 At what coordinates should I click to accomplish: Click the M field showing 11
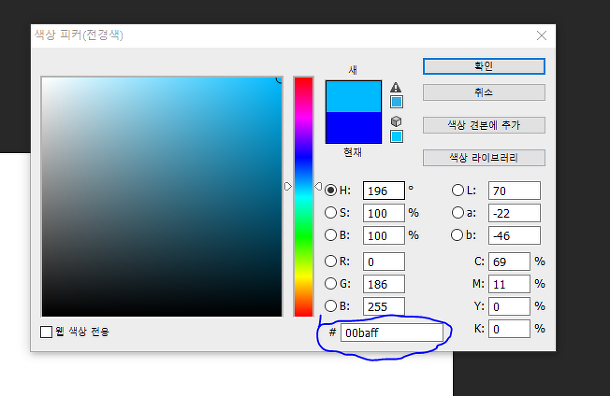click(x=509, y=284)
